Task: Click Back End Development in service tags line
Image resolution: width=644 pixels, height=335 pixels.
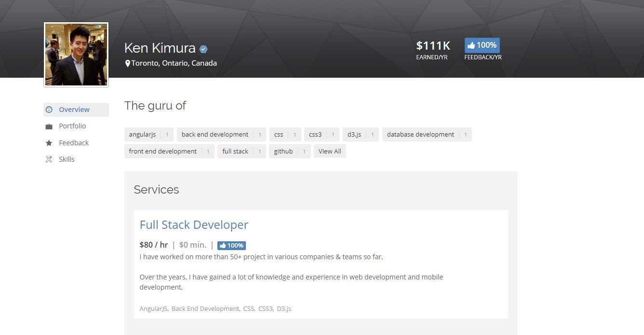Action: (205, 309)
